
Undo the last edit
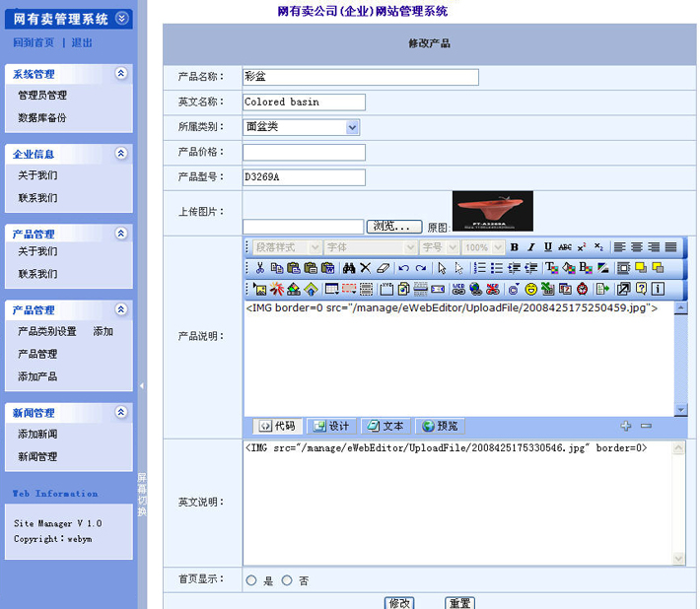click(x=403, y=268)
